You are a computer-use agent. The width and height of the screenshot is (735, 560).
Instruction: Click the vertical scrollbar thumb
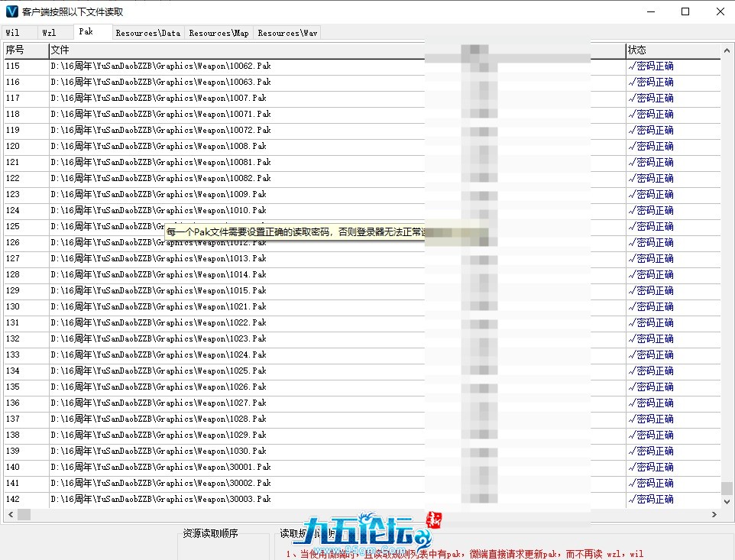[x=727, y=488]
